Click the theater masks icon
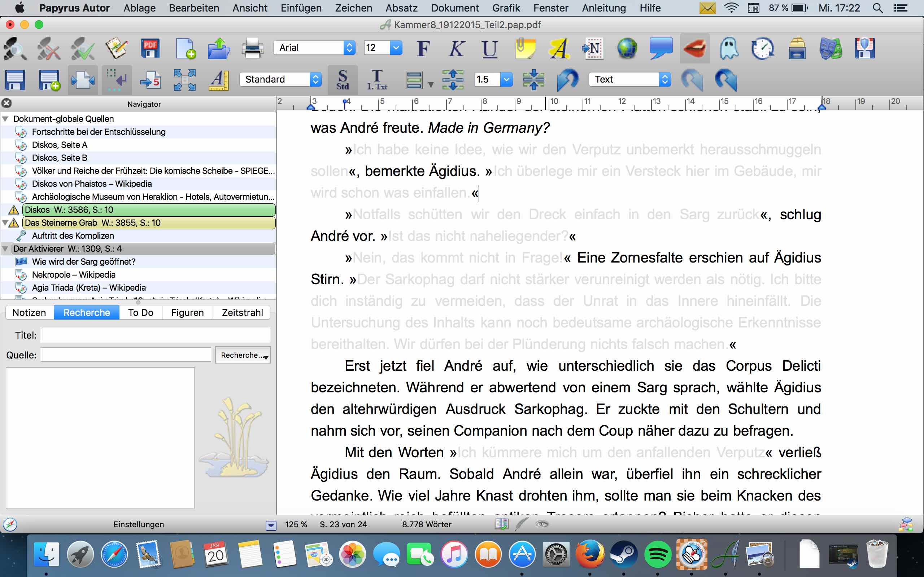 [x=831, y=48]
